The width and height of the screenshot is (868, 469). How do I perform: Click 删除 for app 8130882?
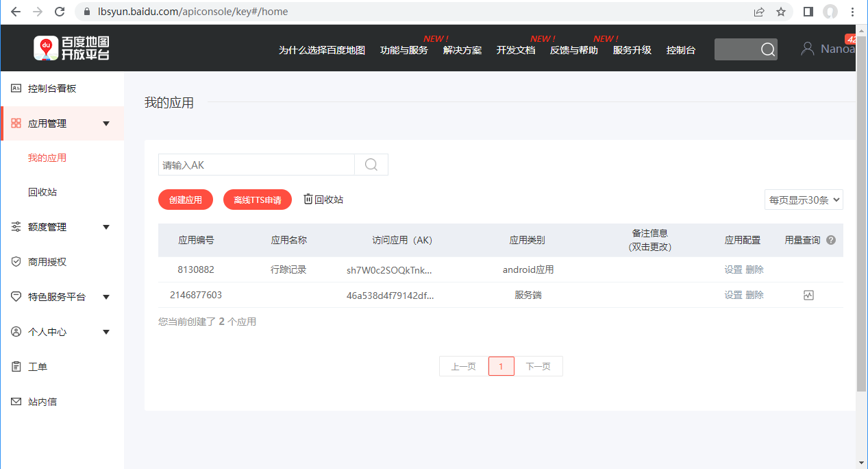(754, 269)
